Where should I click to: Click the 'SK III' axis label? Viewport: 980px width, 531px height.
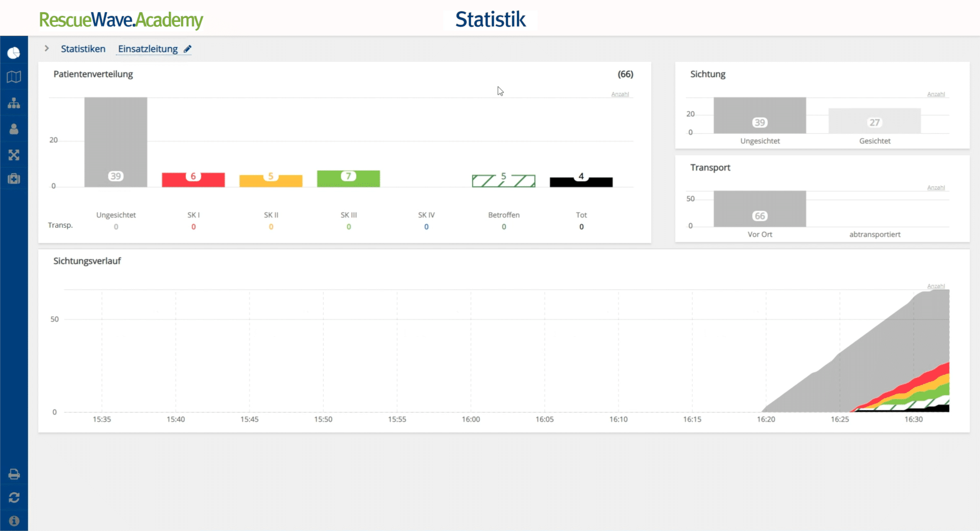[x=349, y=215]
